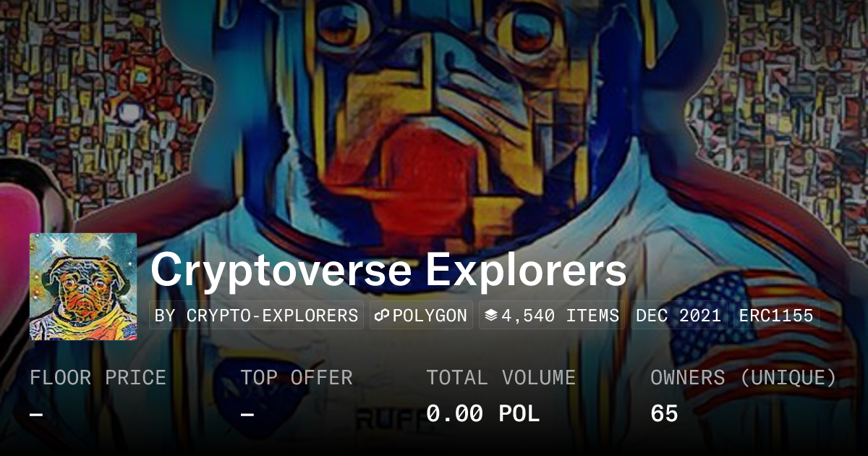Viewport: 868px width, 456px height.
Task: Click the TOTAL VOLUME label
Action: coord(501,378)
